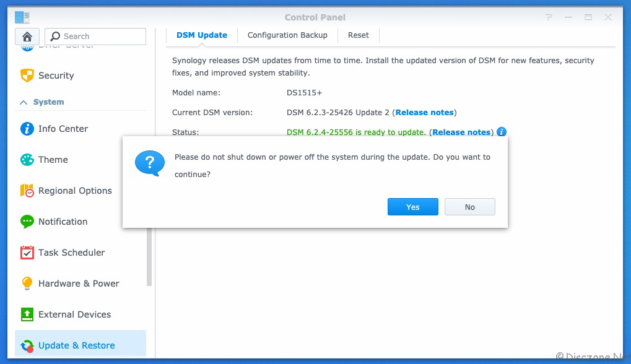Click the Search input field
The image size is (631, 364).
click(x=95, y=36)
